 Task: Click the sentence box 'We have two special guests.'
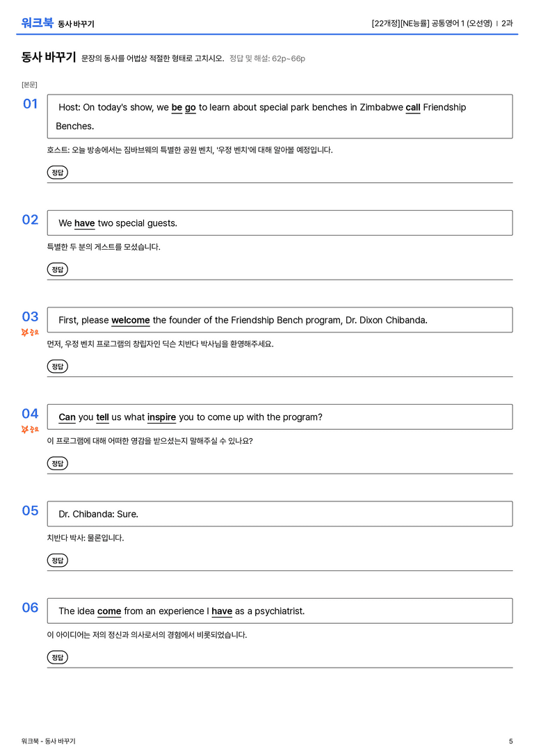[280, 223]
